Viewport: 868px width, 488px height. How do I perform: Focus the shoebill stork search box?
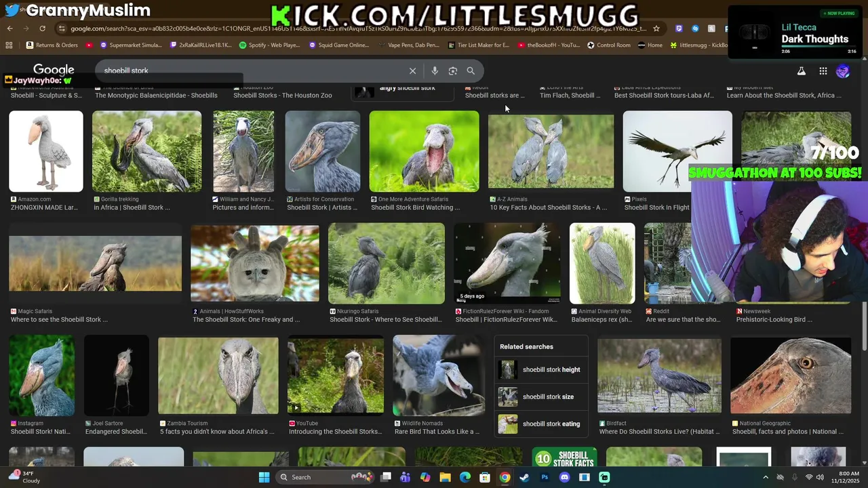tap(251, 70)
